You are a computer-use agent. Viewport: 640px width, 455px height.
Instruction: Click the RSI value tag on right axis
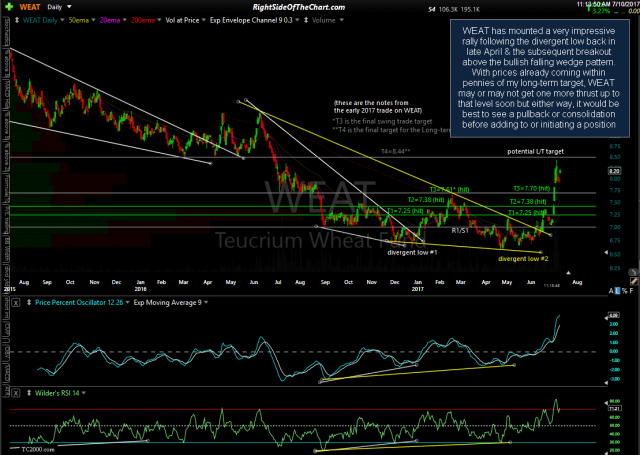point(614,408)
